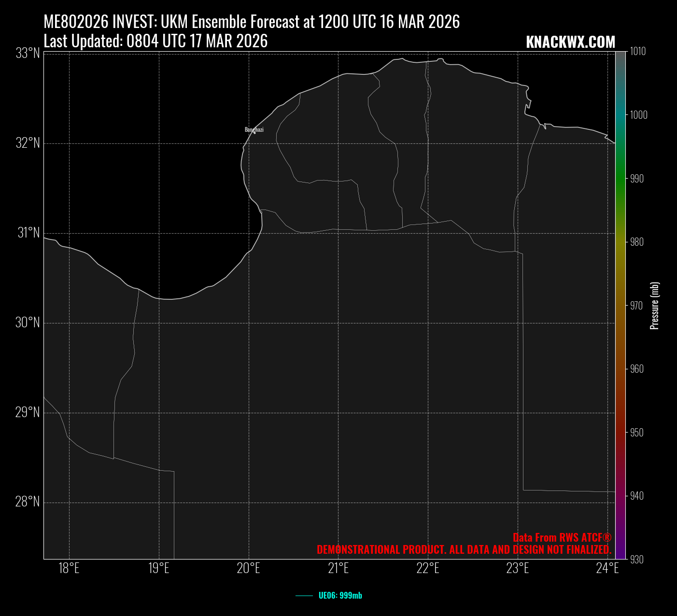The height and width of the screenshot is (616, 677).
Task: Click the 28°N latitude label
Action: (28, 503)
